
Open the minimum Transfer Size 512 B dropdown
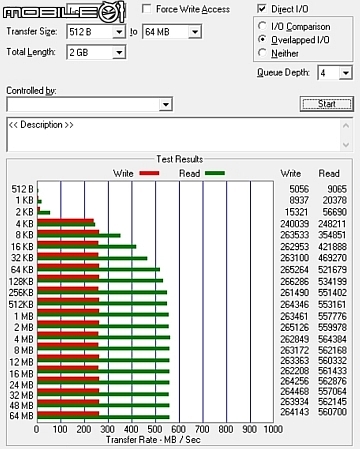119,32
